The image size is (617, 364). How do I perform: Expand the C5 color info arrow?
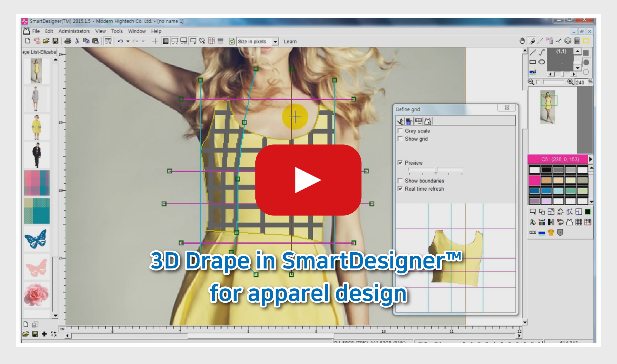(x=591, y=159)
